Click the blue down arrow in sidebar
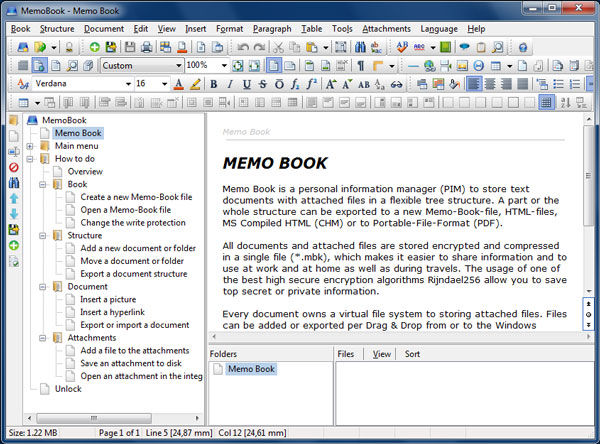 [14, 214]
